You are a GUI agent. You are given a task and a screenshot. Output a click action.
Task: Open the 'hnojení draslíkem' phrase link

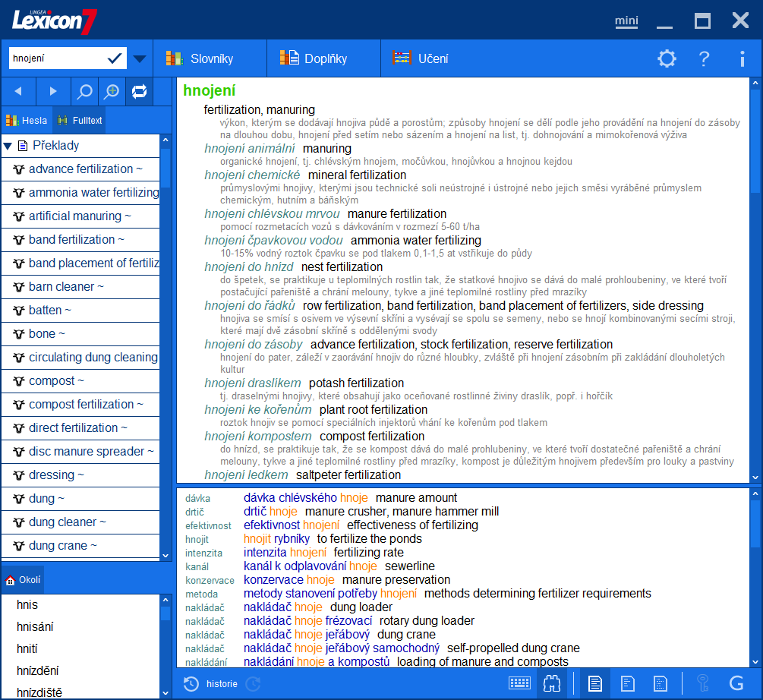coord(253,383)
